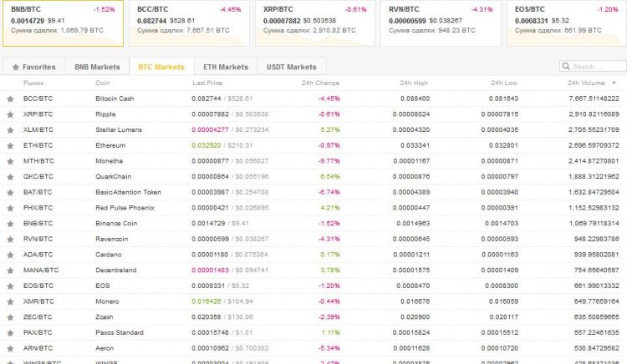Click the ZEC/BTC star icon
The height and width of the screenshot is (364, 627).
point(10,317)
